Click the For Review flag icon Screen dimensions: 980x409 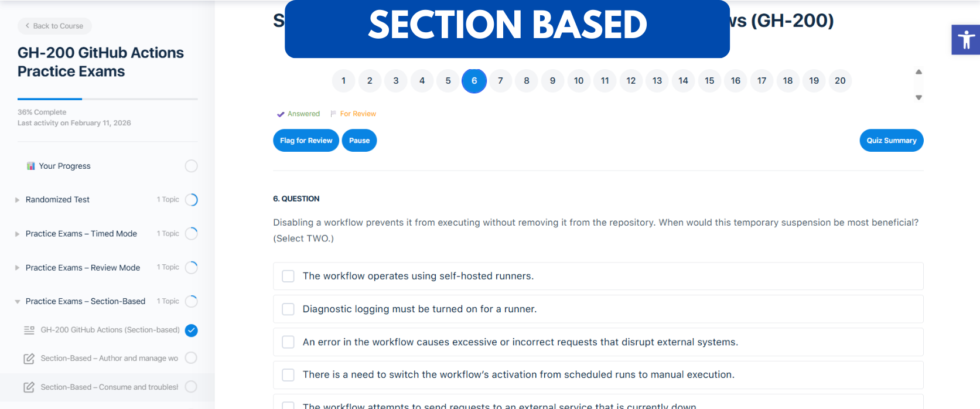click(x=334, y=114)
